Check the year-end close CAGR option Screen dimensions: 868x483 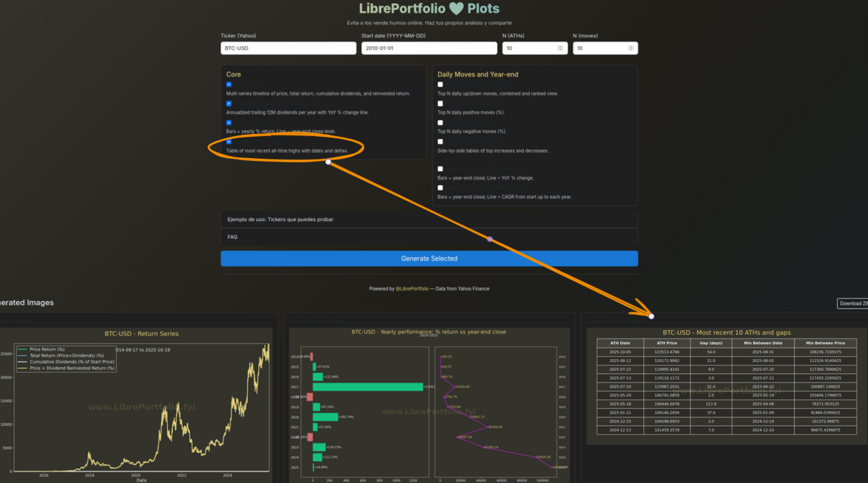[x=441, y=188]
